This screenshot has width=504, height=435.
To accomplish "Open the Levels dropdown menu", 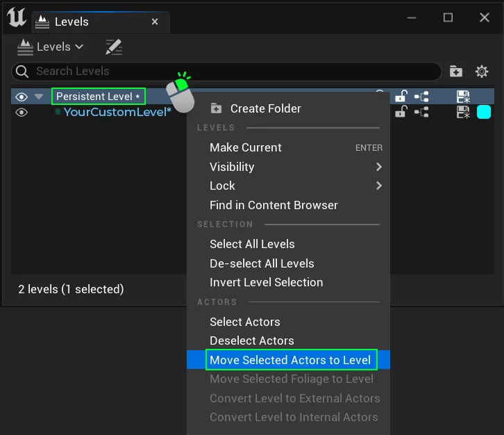I will point(50,47).
